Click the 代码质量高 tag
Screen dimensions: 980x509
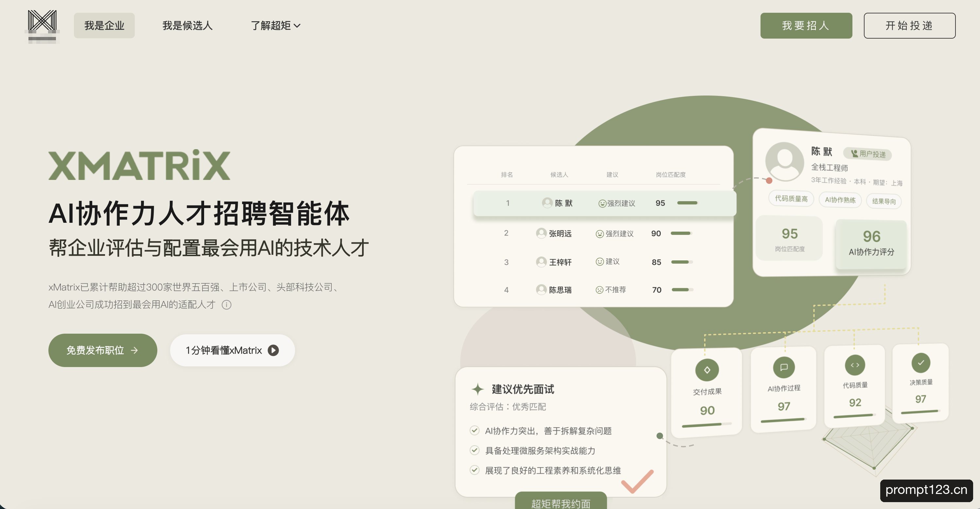[791, 199]
